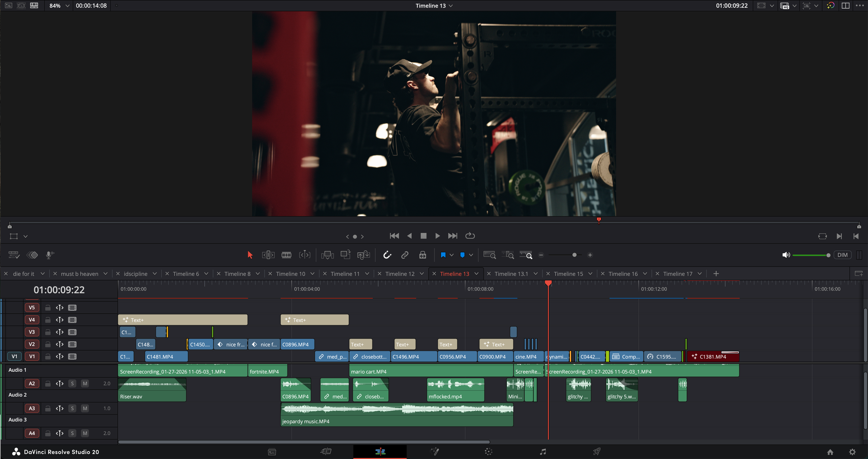
Task: Select the Trim edit mode tool
Action: (268, 255)
